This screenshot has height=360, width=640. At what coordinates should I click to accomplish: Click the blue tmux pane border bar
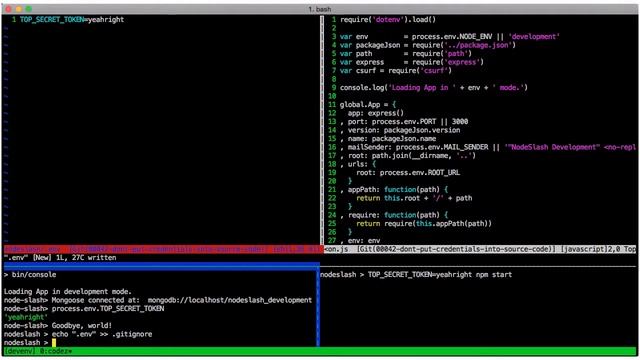pos(162,267)
